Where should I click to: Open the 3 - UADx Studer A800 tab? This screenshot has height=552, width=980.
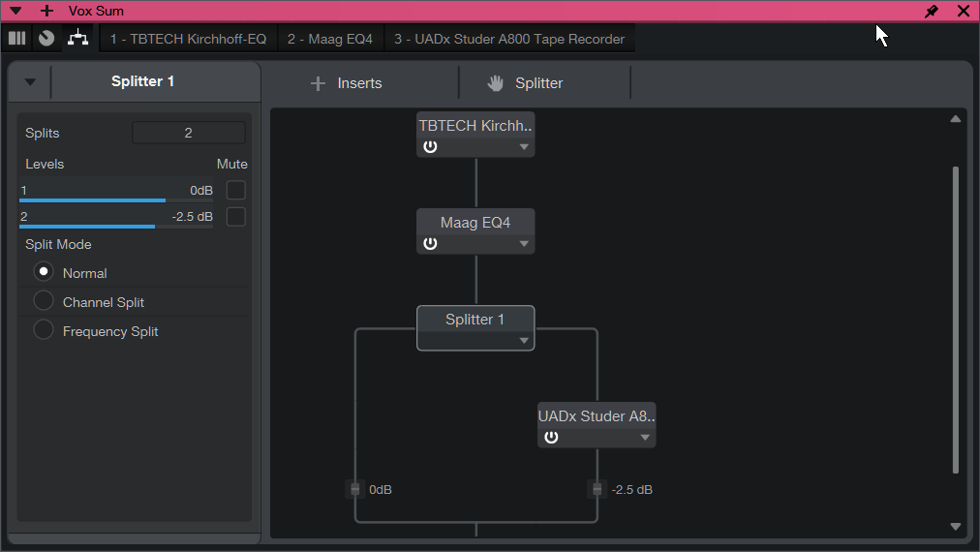pos(508,39)
